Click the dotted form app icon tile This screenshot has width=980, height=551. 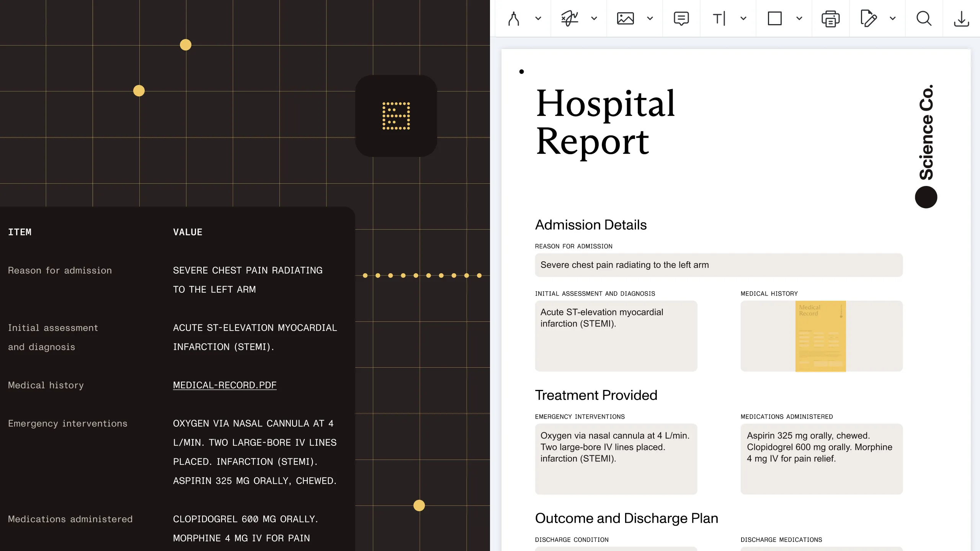coord(396,116)
